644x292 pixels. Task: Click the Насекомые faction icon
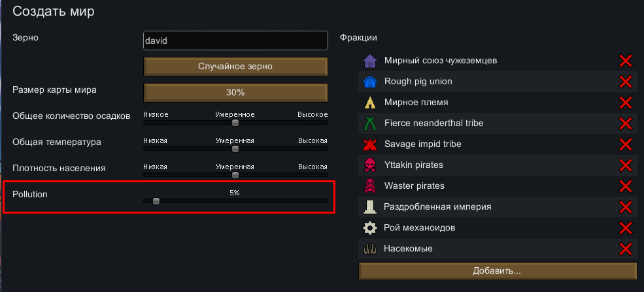[369, 249]
